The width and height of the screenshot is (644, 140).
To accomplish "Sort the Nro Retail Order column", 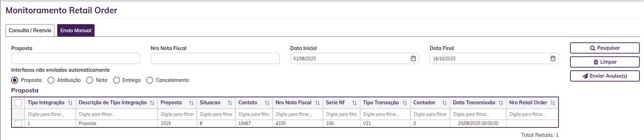I will (553, 103).
